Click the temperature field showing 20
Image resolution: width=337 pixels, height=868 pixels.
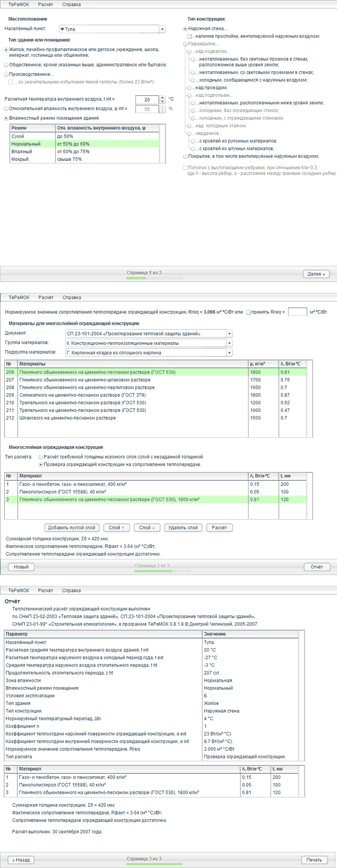tap(147, 100)
